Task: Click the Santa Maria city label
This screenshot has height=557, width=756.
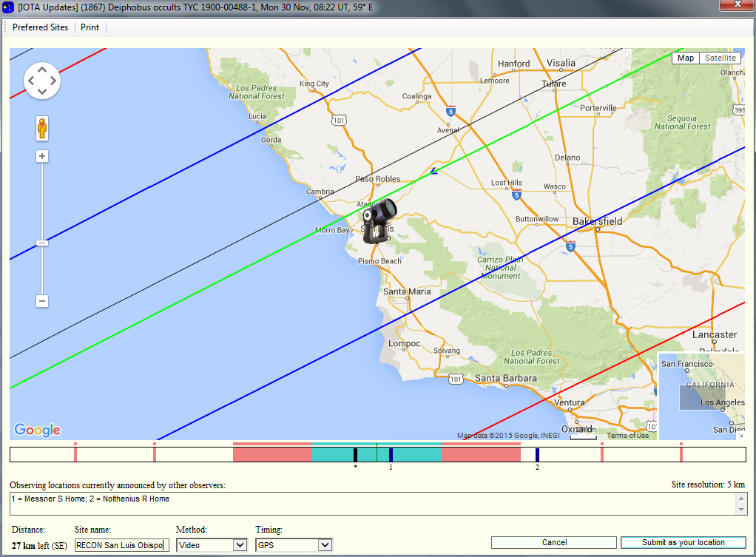Action: (407, 291)
